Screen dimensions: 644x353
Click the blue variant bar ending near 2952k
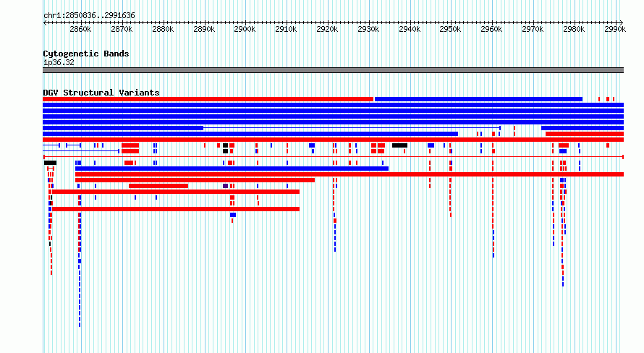250,134
